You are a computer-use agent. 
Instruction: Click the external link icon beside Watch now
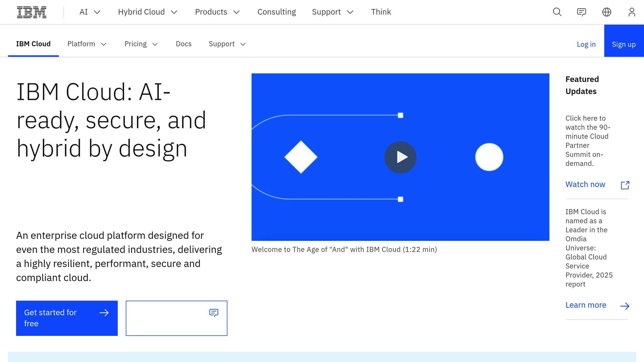(625, 185)
